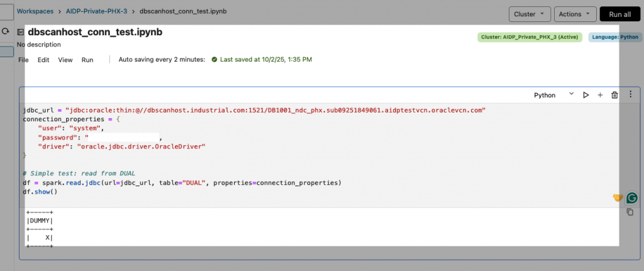Open the File menu

pos(23,60)
